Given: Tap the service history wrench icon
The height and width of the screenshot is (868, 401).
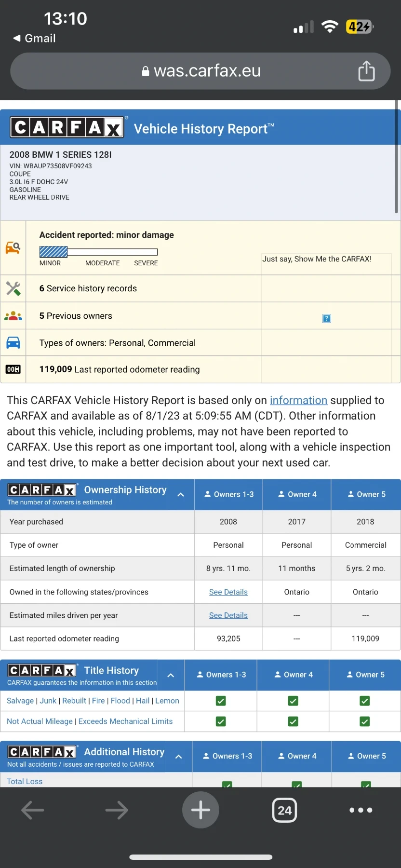Looking at the screenshot, I should [x=13, y=288].
